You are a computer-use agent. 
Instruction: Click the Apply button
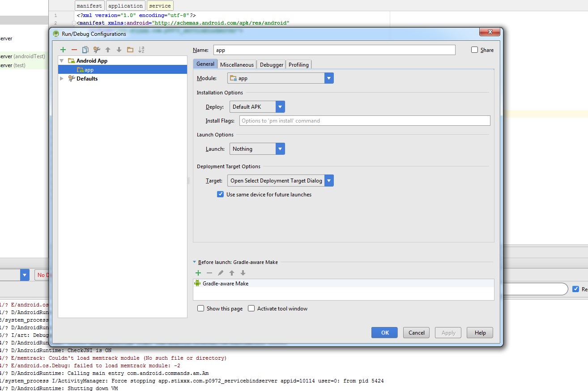448,332
